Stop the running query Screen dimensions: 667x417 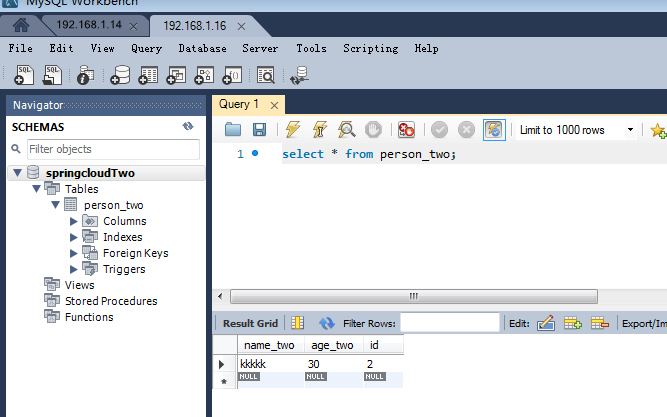click(373, 129)
